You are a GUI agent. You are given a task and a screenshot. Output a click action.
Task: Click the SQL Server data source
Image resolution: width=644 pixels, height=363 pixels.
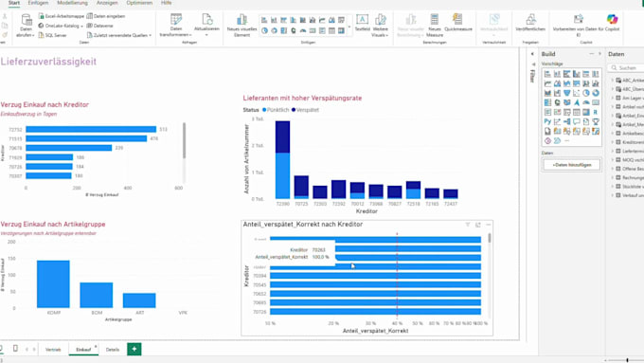pyautogui.click(x=53, y=35)
